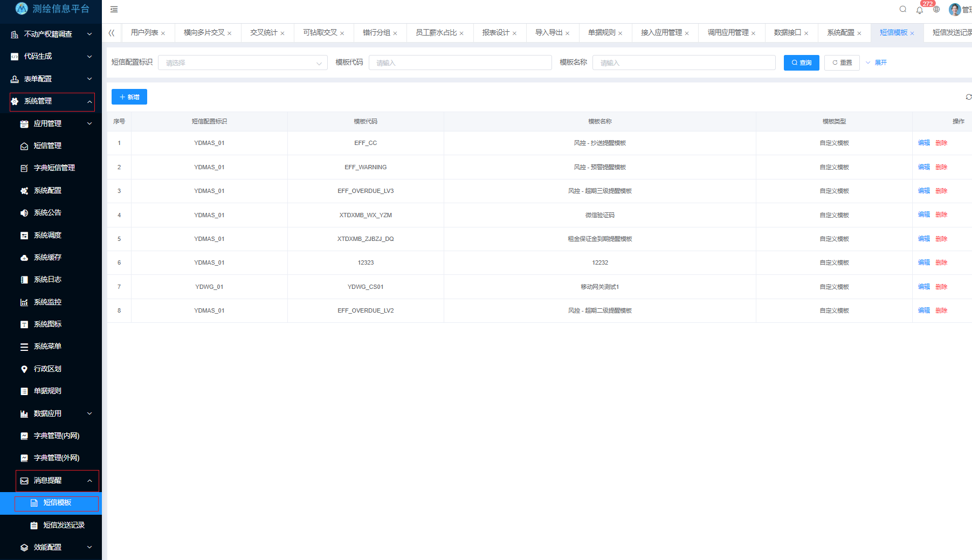Viewport: 972px width, 560px height.
Task: Click the globe language icon
Action: point(936,9)
